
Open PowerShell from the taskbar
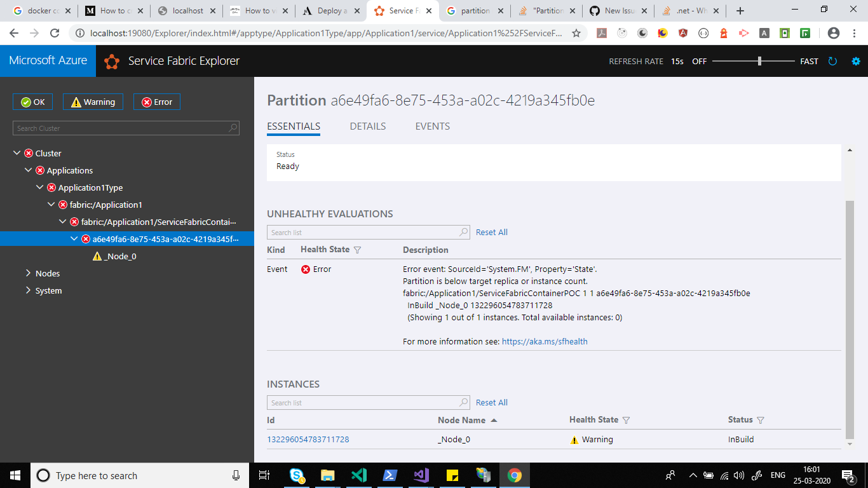point(390,475)
